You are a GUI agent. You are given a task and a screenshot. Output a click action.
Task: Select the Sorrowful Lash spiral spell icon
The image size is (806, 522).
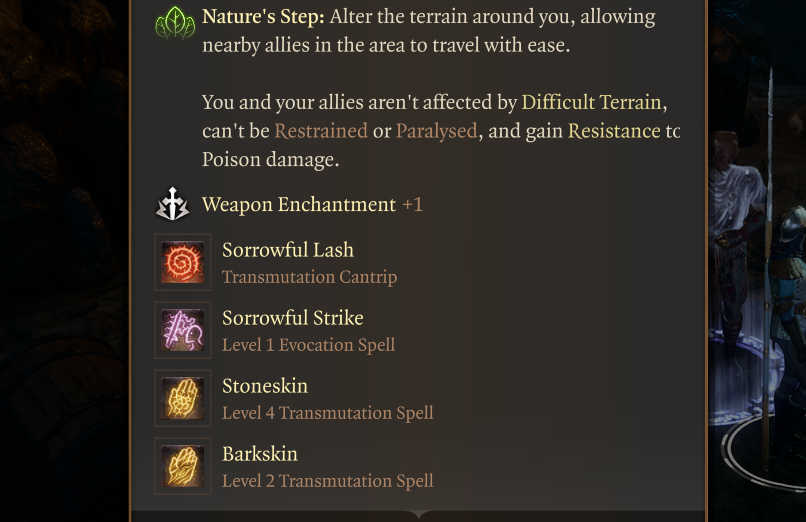[183, 262]
